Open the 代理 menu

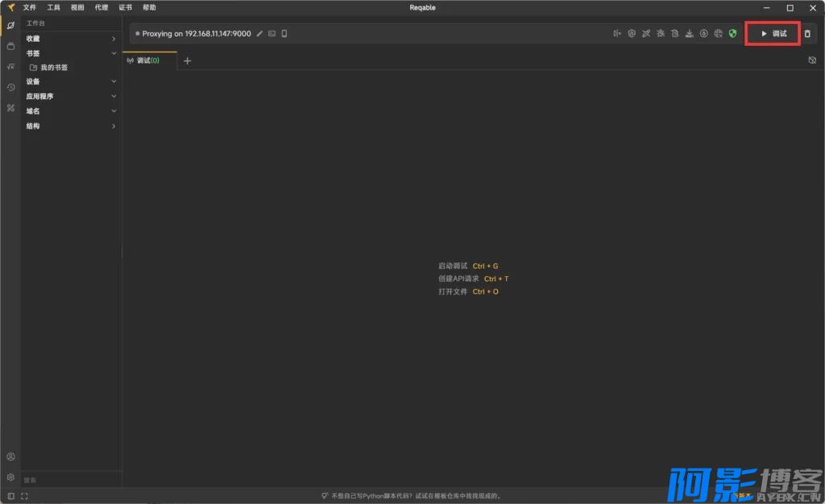point(101,7)
